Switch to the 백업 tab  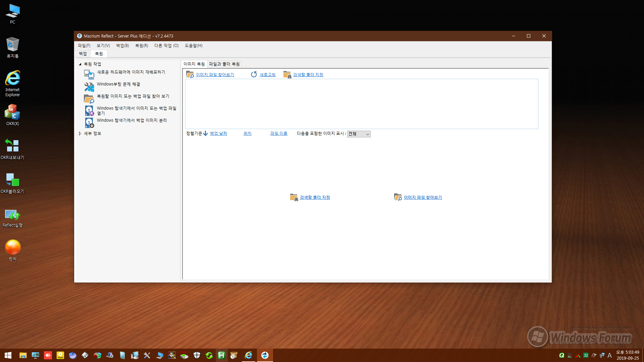pos(83,54)
